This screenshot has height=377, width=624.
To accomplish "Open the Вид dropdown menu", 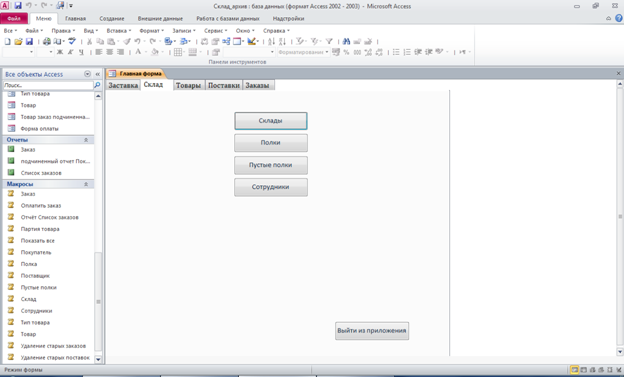I will point(90,31).
